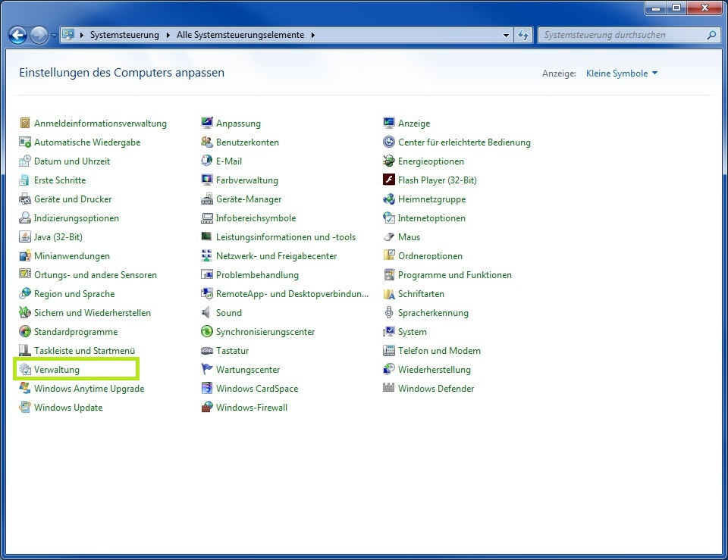Open Telefon und Modem link
Image resolution: width=728 pixels, height=560 pixels.
pos(439,351)
